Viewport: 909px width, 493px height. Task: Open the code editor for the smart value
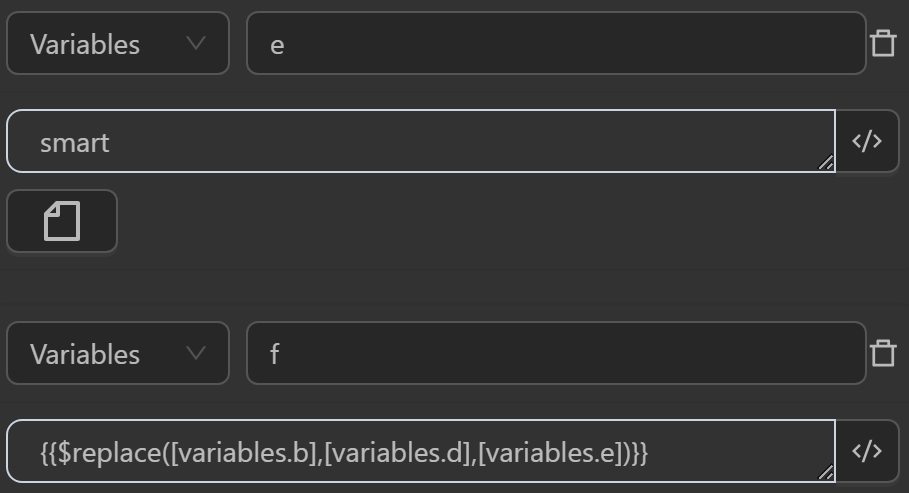click(x=867, y=142)
